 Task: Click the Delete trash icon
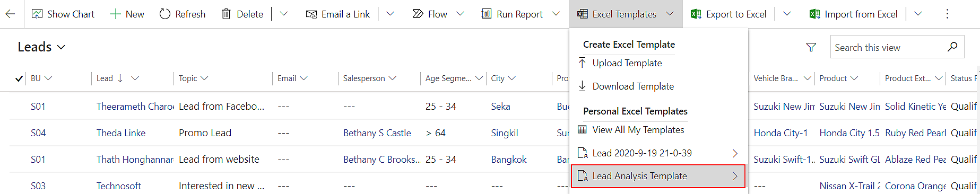(226, 14)
